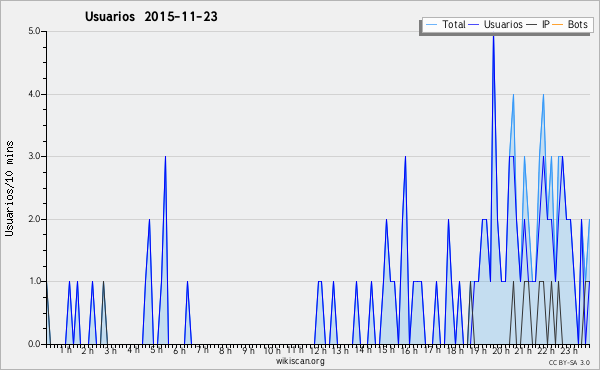600x370 pixels.
Task: Click the 4.0 y-axis value
Action: point(34,94)
